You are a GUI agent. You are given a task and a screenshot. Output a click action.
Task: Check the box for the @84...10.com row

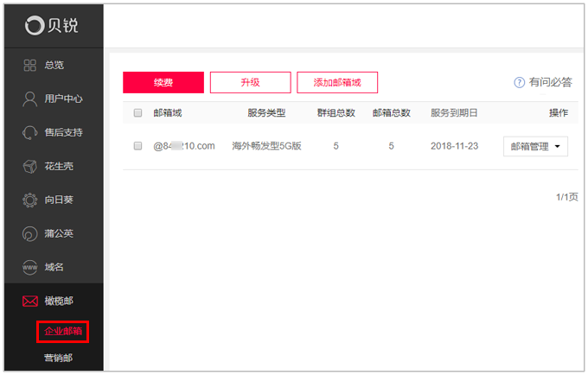(x=137, y=147)
